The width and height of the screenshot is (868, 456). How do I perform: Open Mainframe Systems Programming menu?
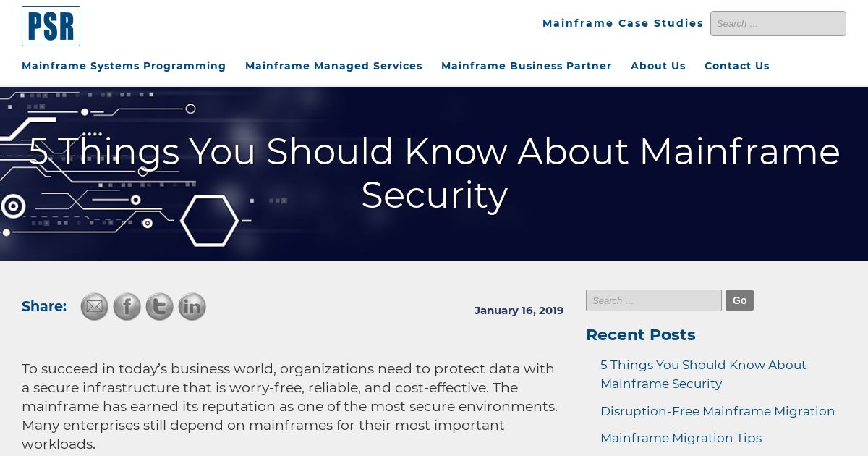tap(124, 66)
